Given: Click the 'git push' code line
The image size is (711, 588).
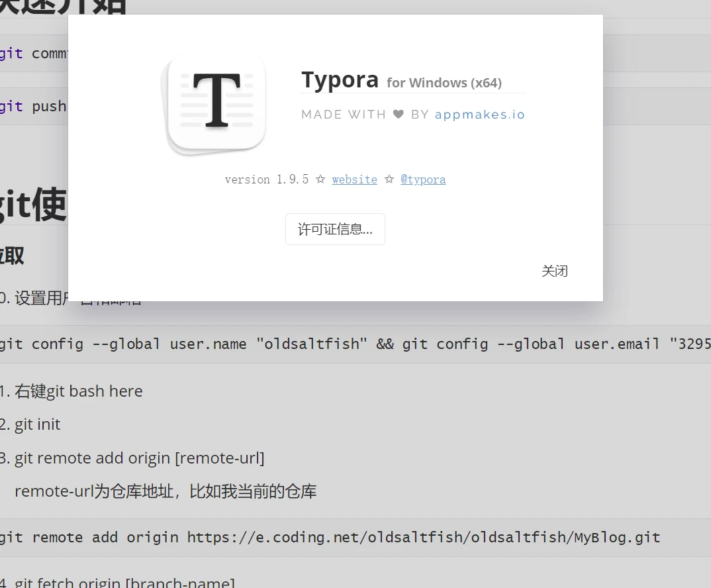Looking at the screenshot, I should (x=34, y=106).
